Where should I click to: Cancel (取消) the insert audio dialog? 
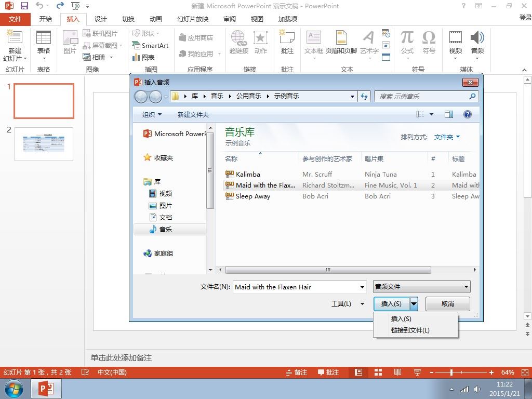point(447,303)
